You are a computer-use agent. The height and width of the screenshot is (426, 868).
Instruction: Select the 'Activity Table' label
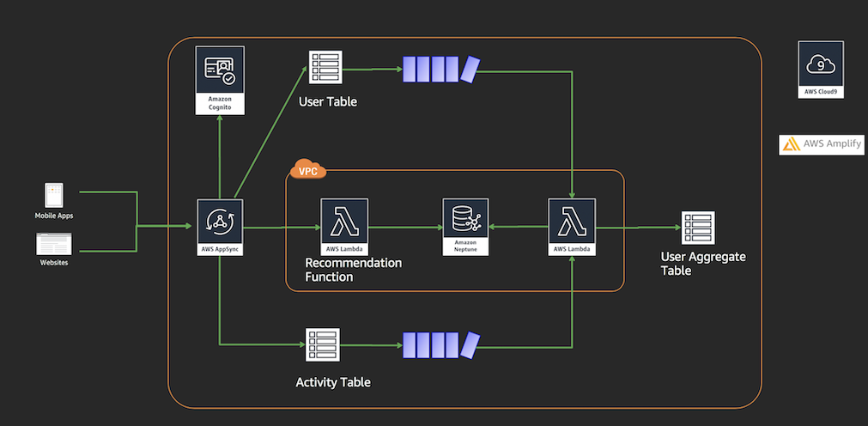pos(333,382)
